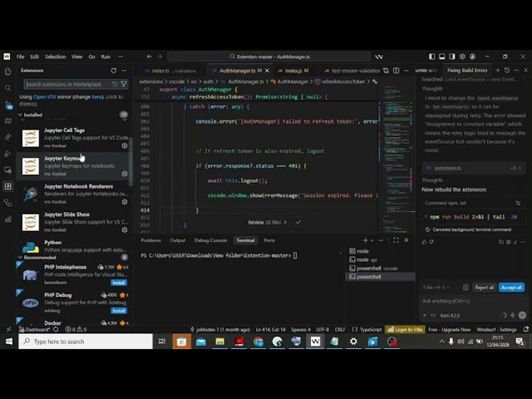The height and width of the screenshot is (399, 532).
Task: Click the Windsurf logo beside the search bar
Action: pos(379,57)
